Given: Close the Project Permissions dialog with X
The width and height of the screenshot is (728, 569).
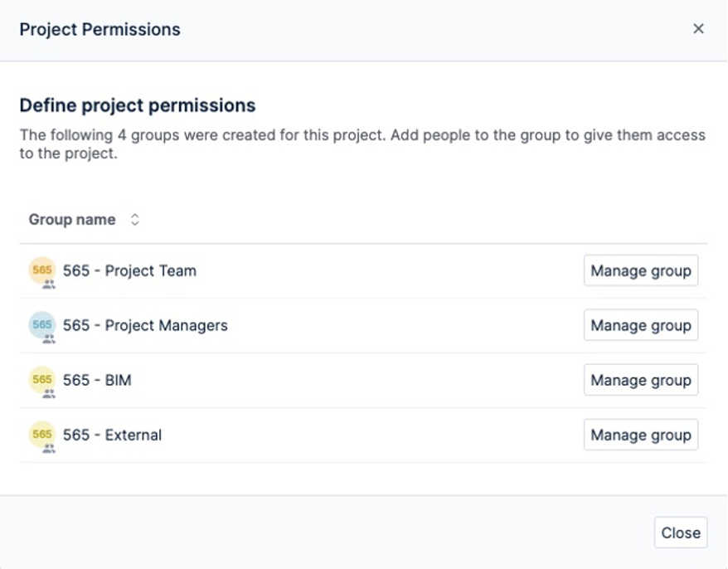Looking at the screenshot, I should tap(698, 29).
